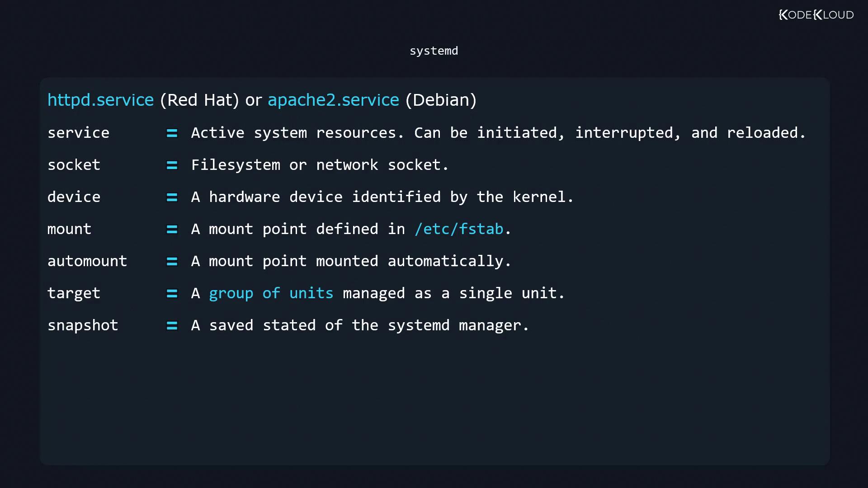Click the equals sign beside target
The image size is (868, 488).
[172, 294]
